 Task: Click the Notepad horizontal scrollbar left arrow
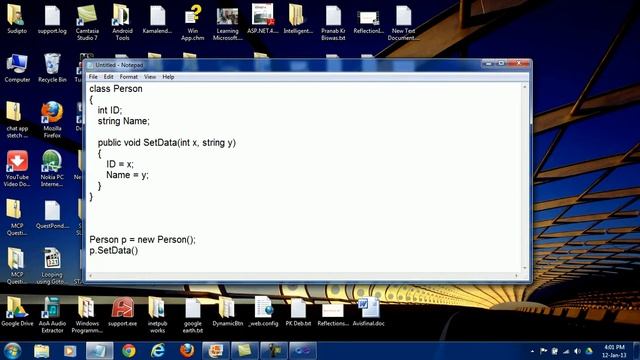(x=90, y=276)
